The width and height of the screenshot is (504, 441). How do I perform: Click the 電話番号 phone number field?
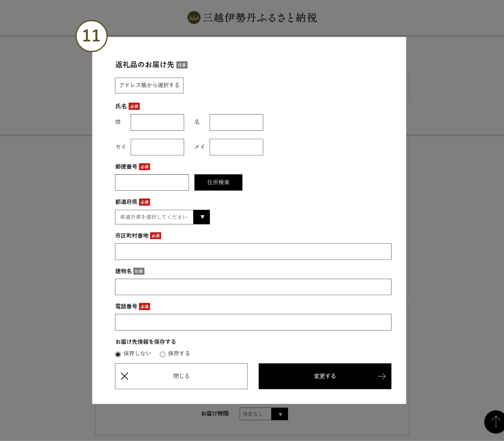coord(253,322)
